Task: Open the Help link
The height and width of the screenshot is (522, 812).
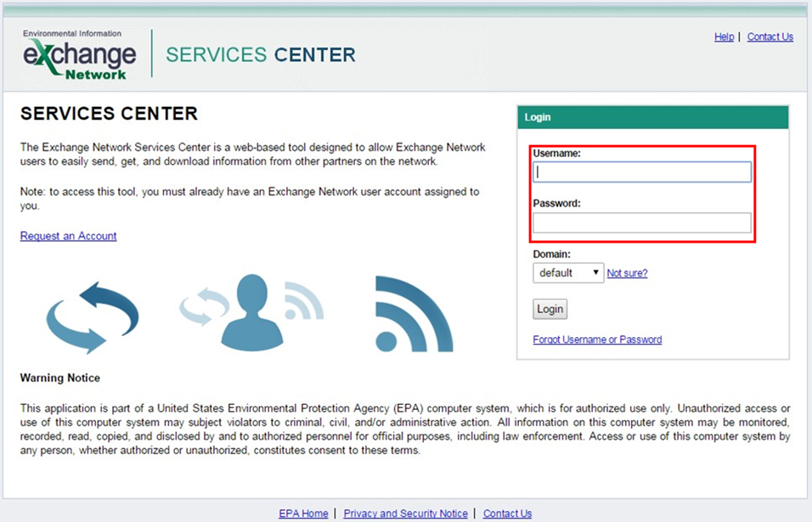Action: tap(724, 36)
